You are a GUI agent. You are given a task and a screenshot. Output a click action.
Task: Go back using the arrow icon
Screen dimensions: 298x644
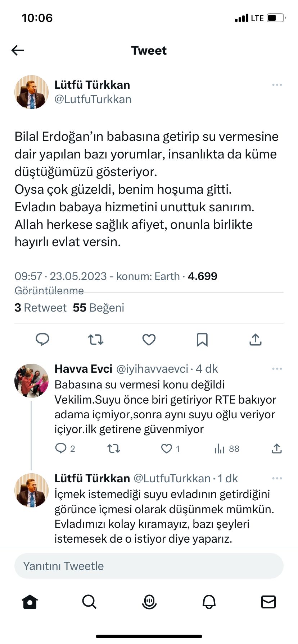pyautogui.click(x=18, y=50)
